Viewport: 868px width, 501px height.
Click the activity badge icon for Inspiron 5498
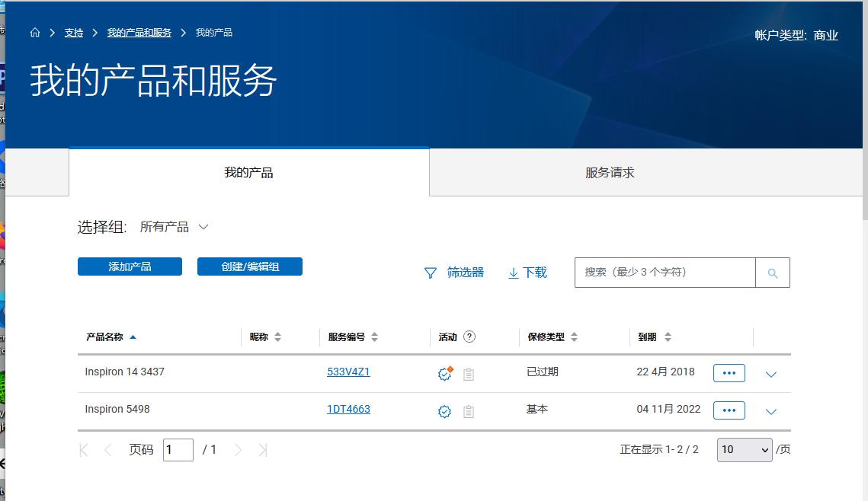(x=444, y=410)
